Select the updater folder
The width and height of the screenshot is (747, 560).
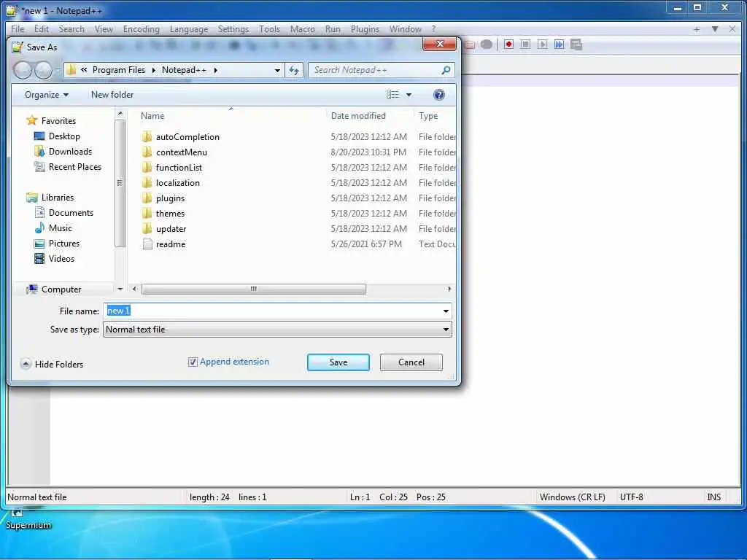[171, 228]
